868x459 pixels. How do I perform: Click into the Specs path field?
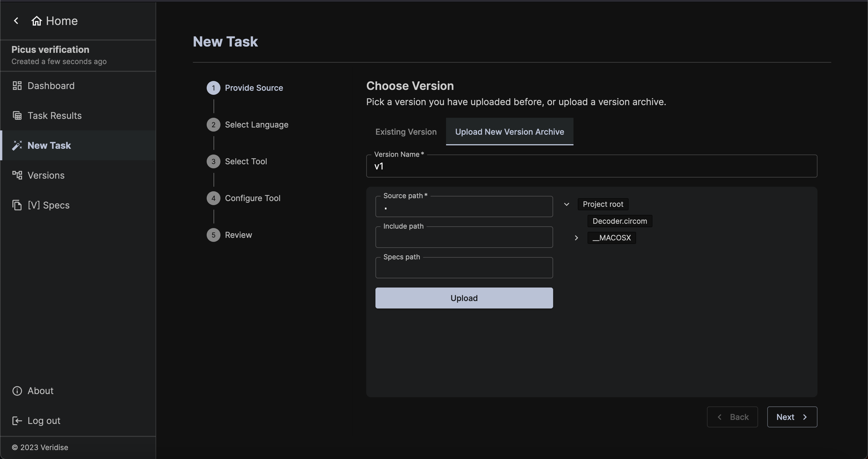tap(464, 269)
